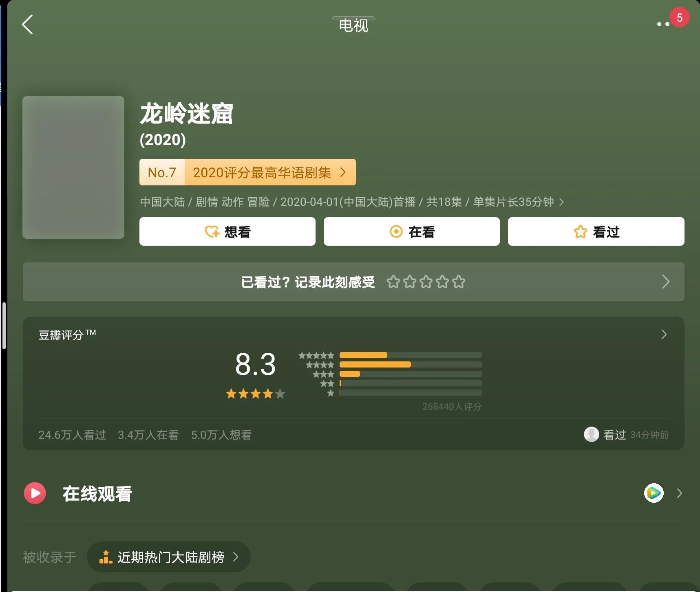The image size is (700, 592).
Task: Click the red play icon beside 在线观看
Action: pyautogui.click(x=35, y=493)
